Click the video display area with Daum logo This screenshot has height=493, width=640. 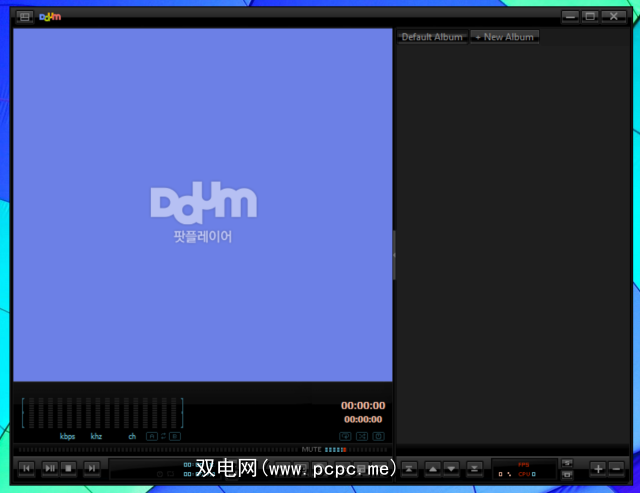click(x=203, y=205)
